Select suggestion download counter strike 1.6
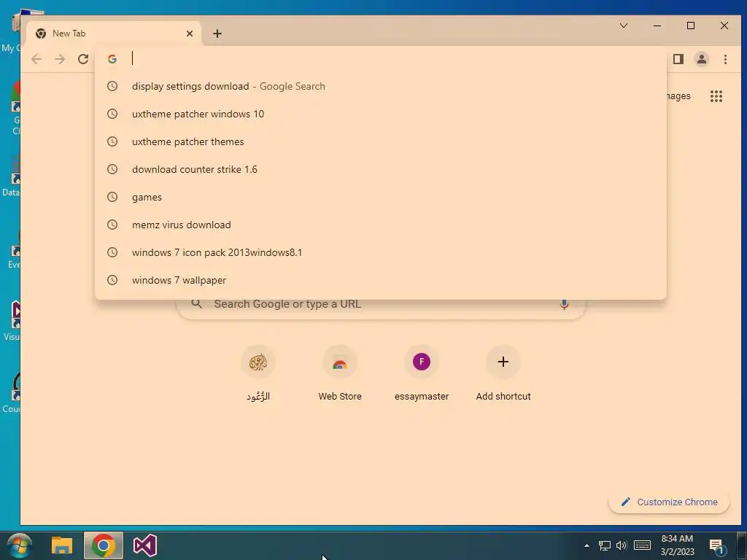 (x=381, y=169)
